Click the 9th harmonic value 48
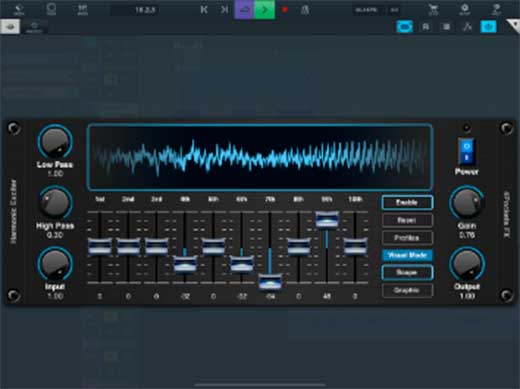The height and width of the screenshot is (389, 520). [x=327, y=296]
